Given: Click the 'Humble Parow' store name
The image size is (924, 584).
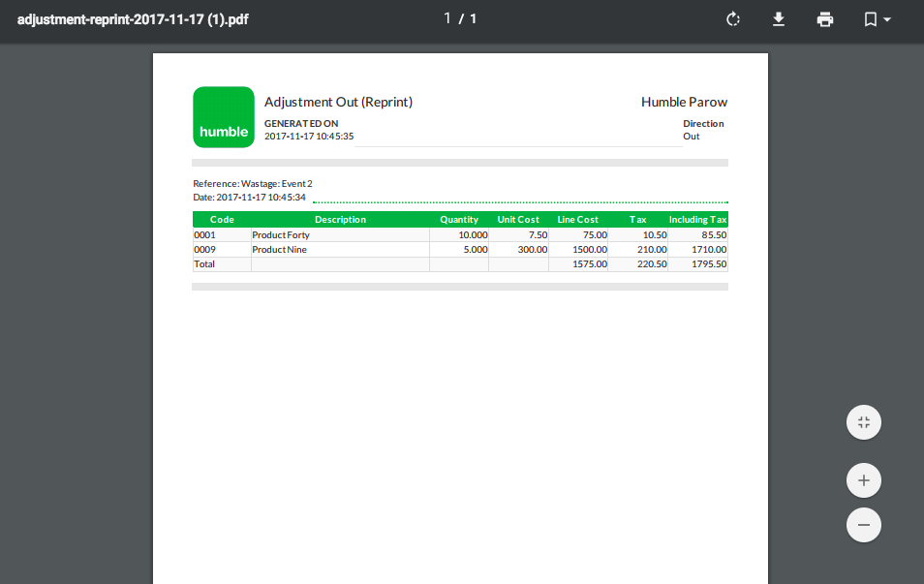Looking at the screenshot, I should tap(684, 102).
